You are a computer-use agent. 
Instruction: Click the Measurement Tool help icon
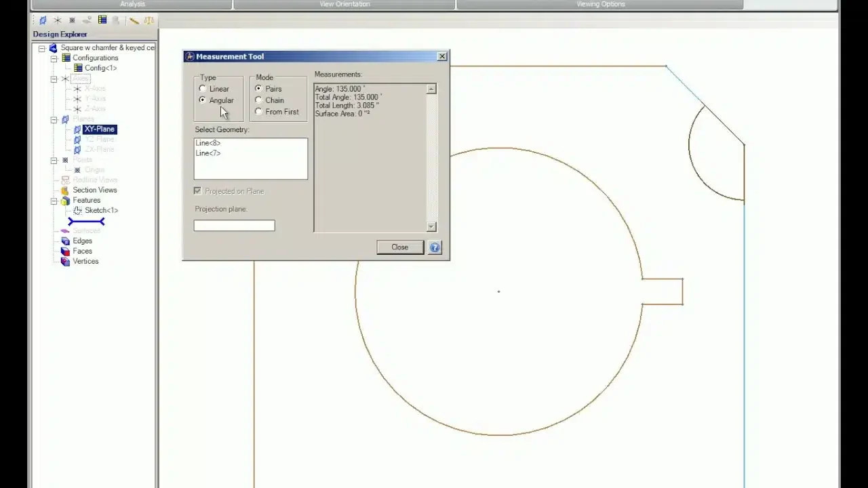(x=435, y=247)
